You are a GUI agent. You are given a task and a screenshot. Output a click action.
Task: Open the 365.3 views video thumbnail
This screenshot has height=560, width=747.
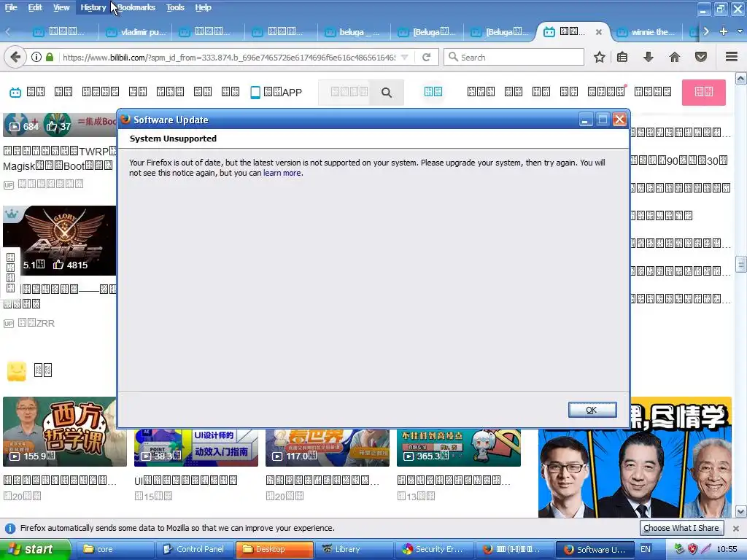pos(459,447)
